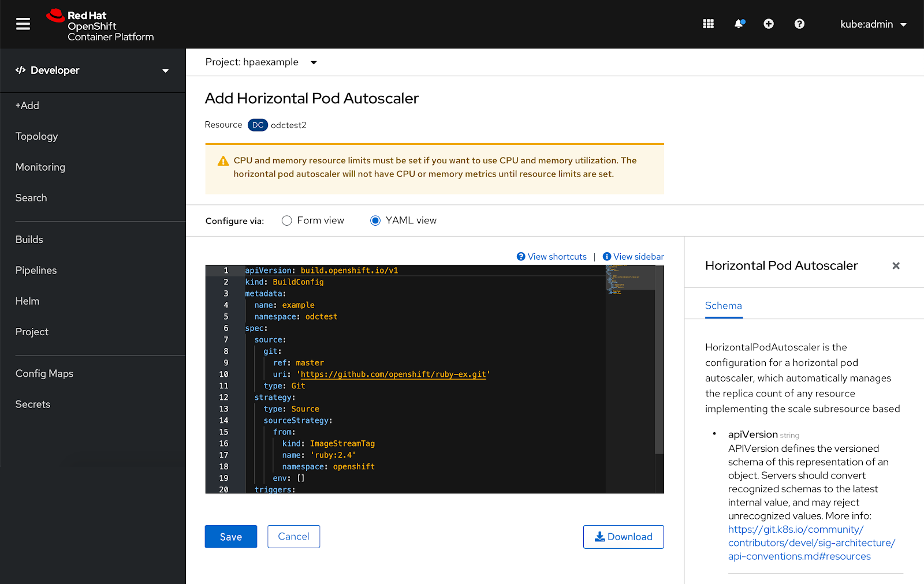
Task: Open Builds in the sidebar
Action: click(x=29, y=239)
